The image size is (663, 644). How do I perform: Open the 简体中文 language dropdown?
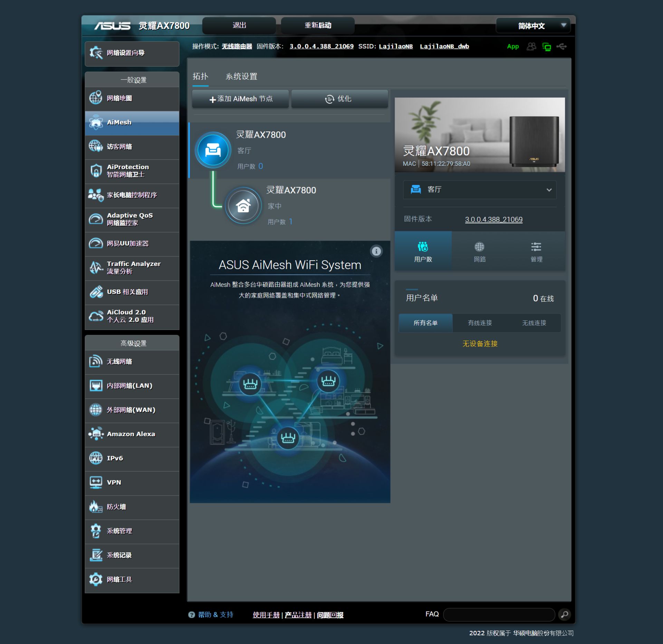[533, 26]
